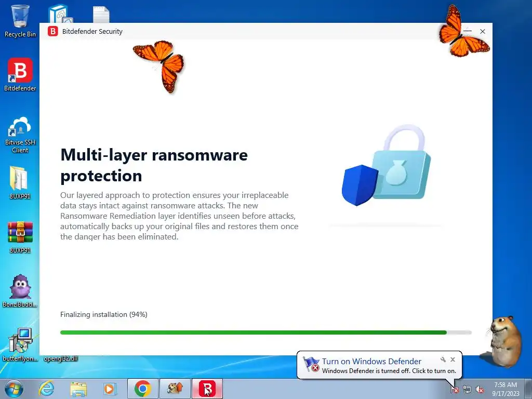Select the 8UXP91 WinRAR archive icon
The height and width of the screenshot is (399, 532).
pyautogui.click(x=20, y=237)
